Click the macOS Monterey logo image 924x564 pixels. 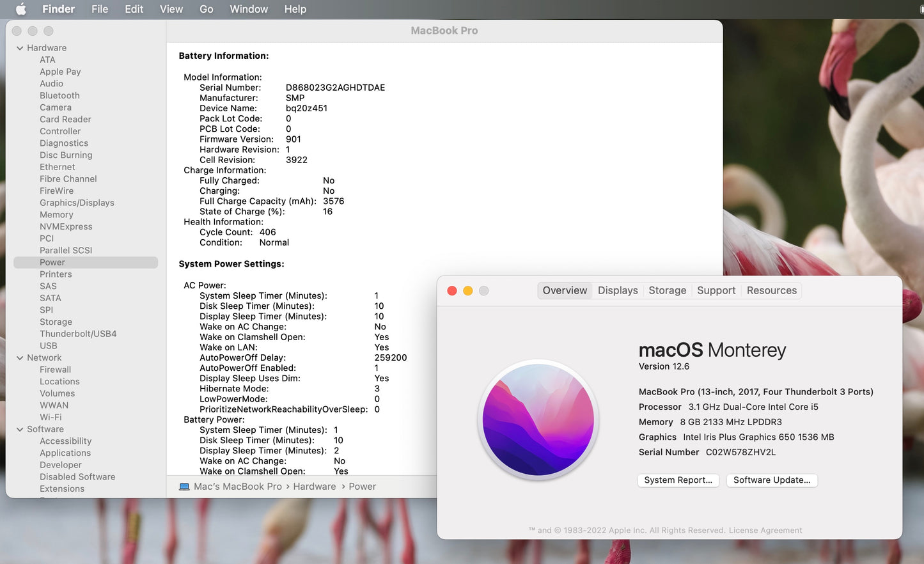(538, 420)
